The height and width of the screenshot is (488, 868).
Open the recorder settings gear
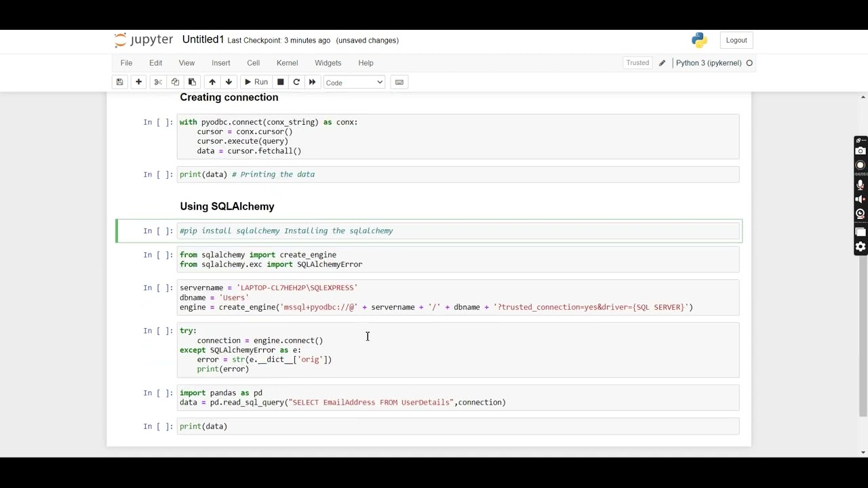[861, 247]
